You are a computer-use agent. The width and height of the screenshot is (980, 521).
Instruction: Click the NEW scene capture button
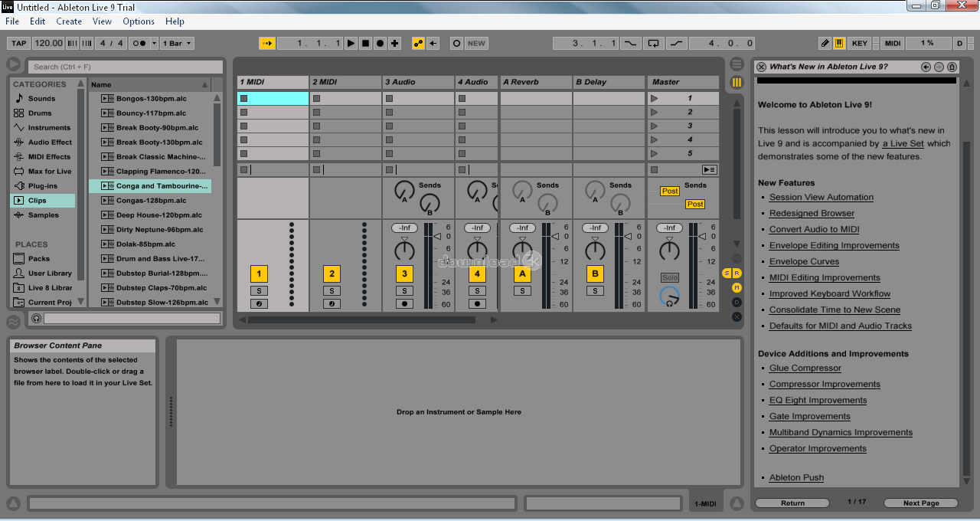click(476, 44)
